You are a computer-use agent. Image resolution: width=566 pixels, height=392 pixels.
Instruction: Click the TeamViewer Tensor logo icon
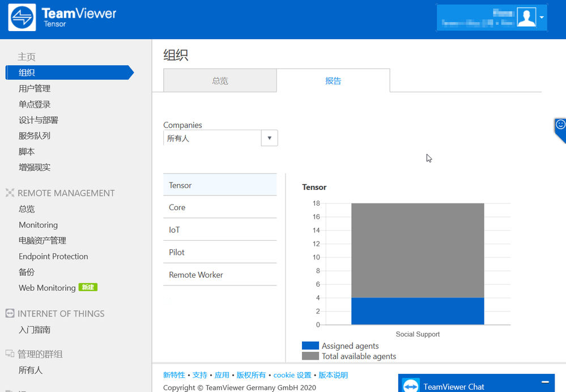(22, 18)
